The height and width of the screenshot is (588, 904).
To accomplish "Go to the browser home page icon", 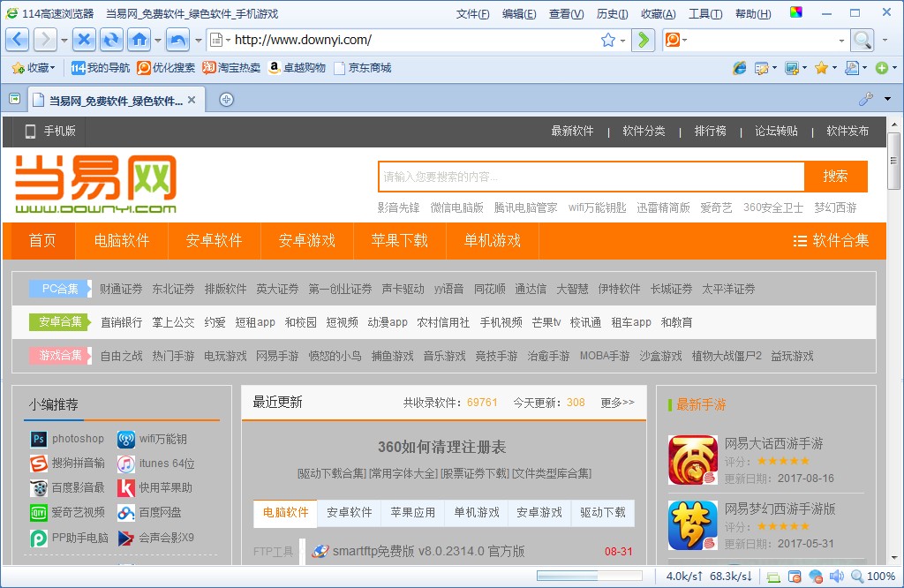I will 139,40.
